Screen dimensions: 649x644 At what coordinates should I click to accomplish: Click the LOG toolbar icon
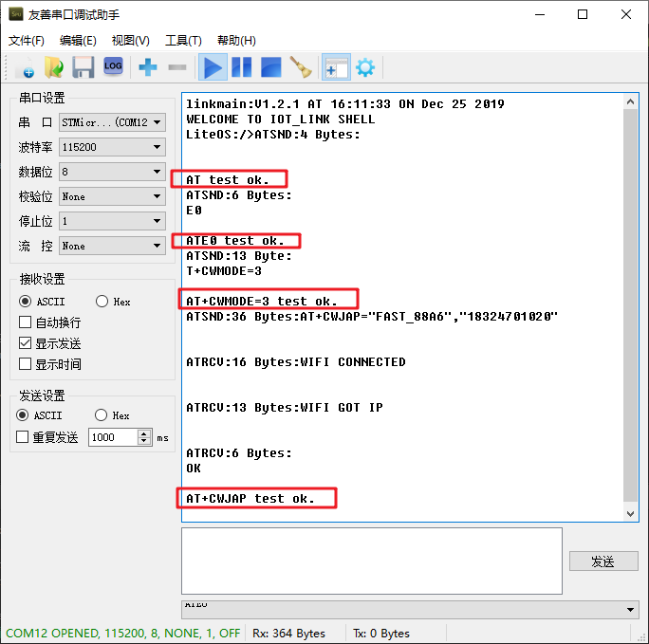113,66
